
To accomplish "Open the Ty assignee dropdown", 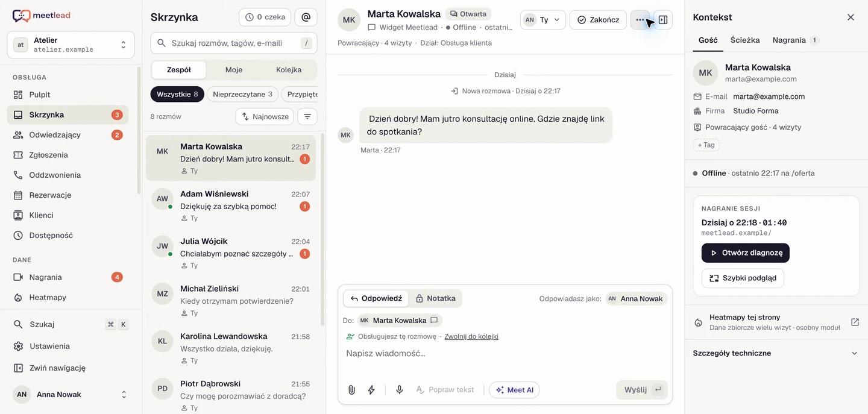I will click(x=543, y=20).
